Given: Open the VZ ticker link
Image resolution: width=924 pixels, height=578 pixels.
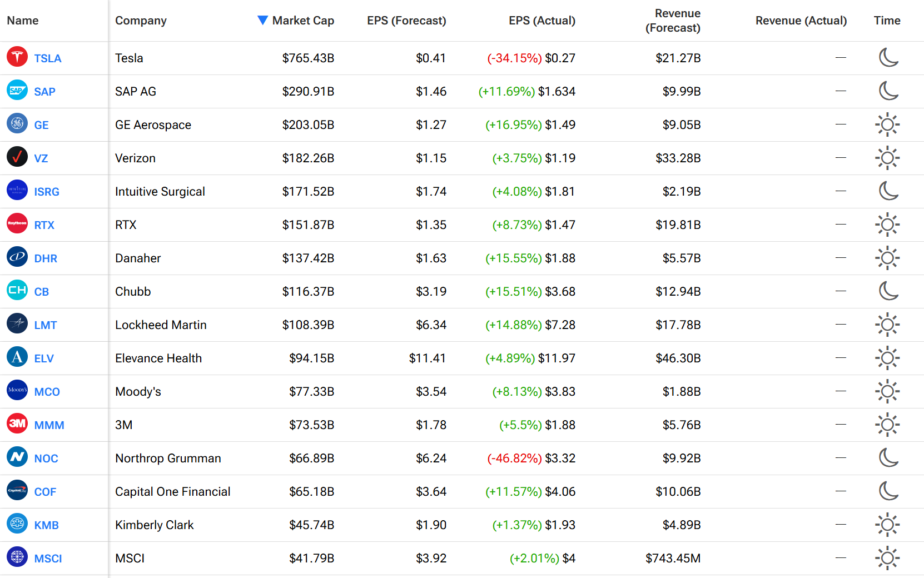Looking at the screenshot, I should pos(41,158).
